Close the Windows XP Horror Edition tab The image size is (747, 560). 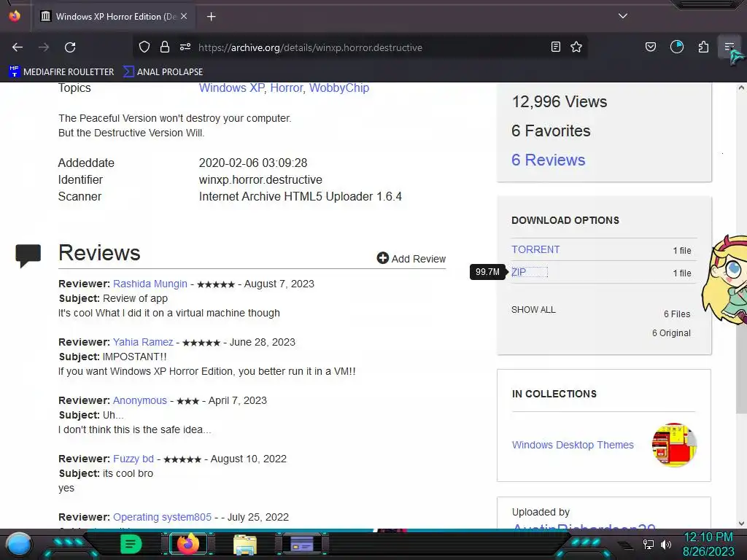[184, 16]
